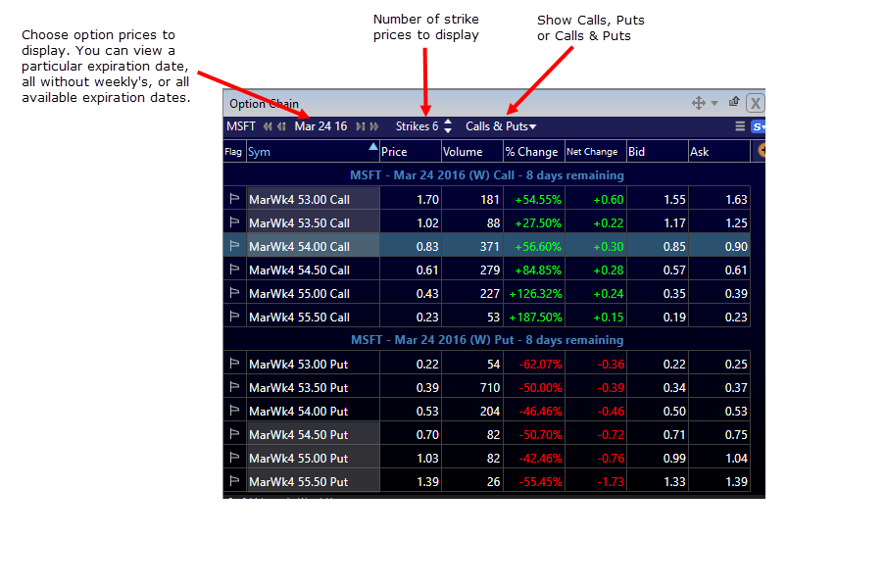This screenshot has width=886, height=588.
Task: Select the MarWk4 54.00 Call symbol
Action: point(313,246)
